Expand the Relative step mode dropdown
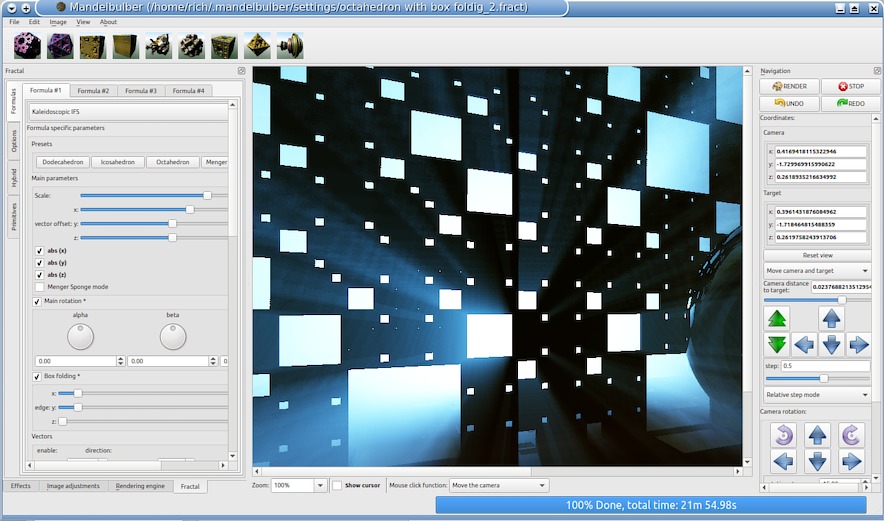The width and height of the screenshot is (884, 521). (x=817, y=395)
